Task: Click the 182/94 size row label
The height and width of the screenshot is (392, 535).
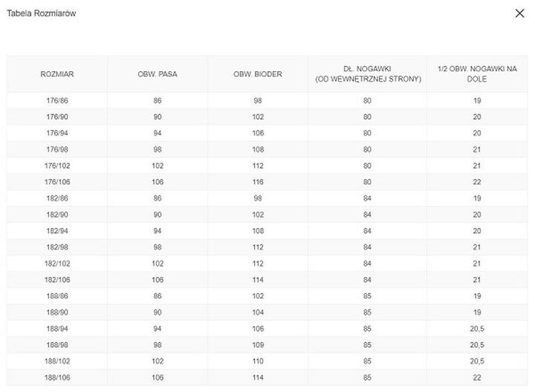Action: click(57, 231)
